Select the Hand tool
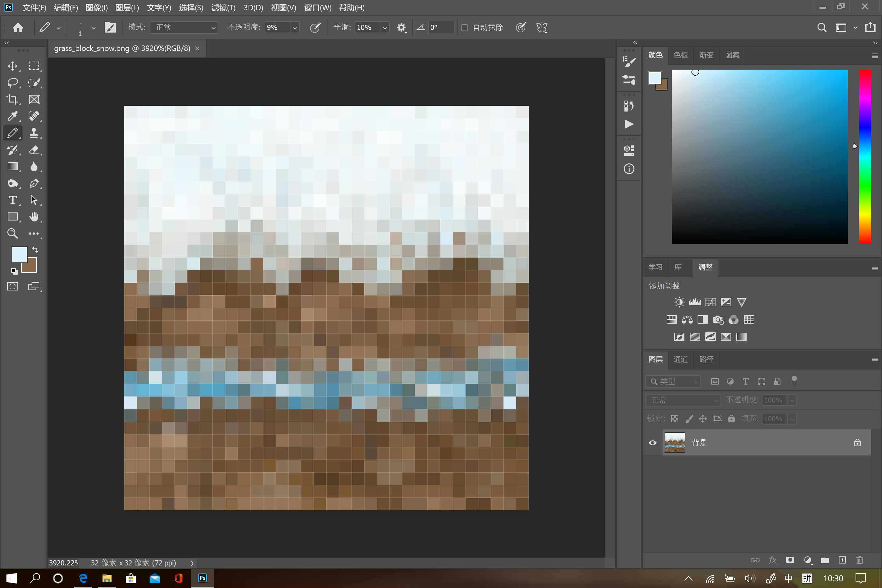Viewport: 882px width, 588px height. coord(34,217)
